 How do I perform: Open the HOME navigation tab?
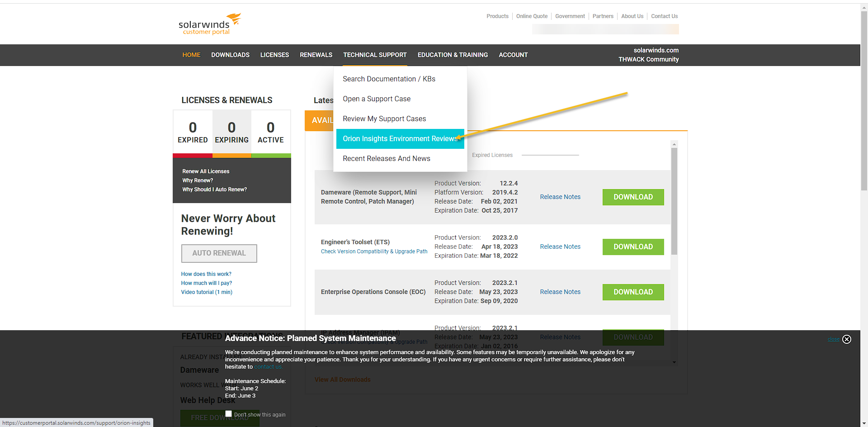[x=191, y=55]
